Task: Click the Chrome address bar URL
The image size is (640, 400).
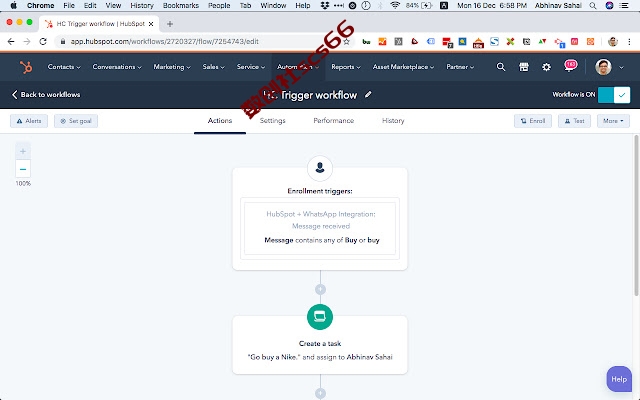Action: 164,41
